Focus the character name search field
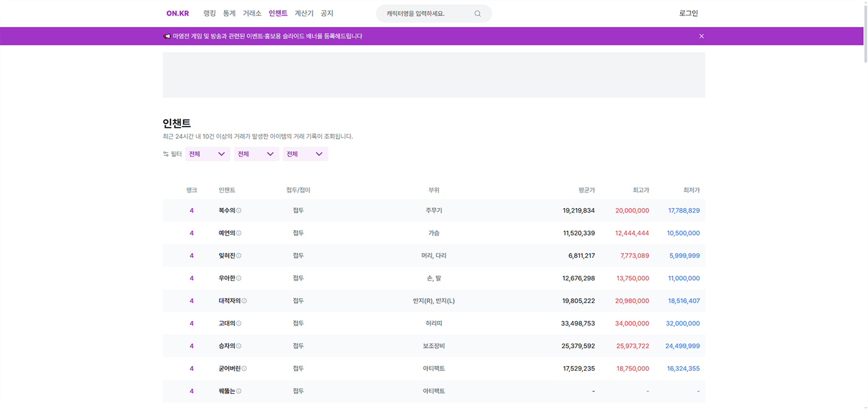 [427, 14]
